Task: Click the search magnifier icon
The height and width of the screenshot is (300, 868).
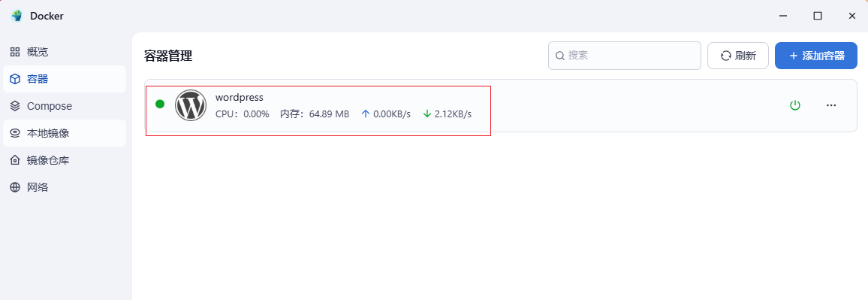Action: click(x=559, y=56)
